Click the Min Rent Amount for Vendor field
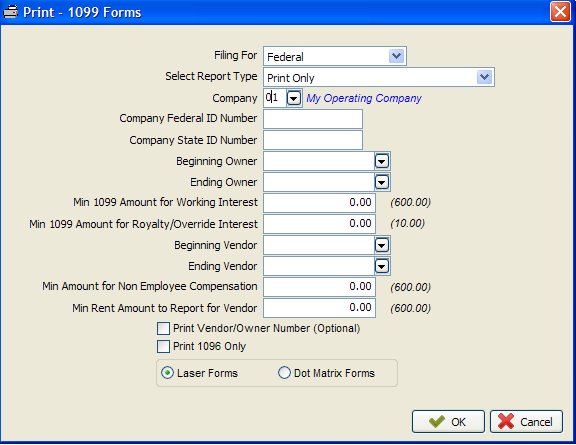Viewport: 576px width, 445px height. point(319,308)
